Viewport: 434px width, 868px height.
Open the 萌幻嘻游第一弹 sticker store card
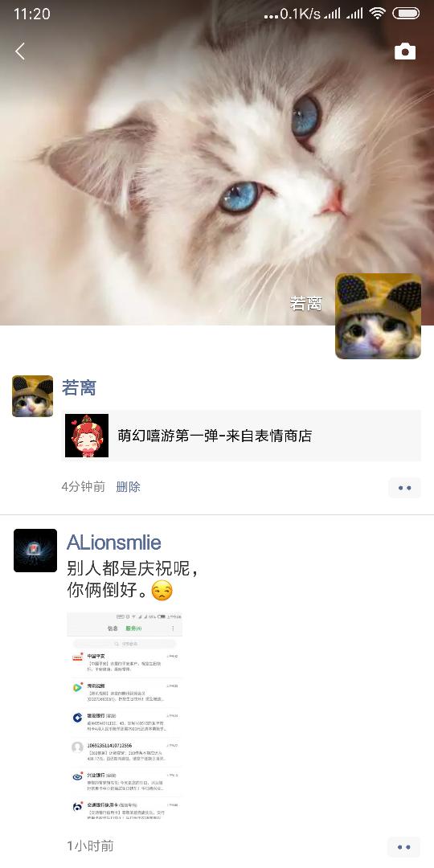coord(241,436)
